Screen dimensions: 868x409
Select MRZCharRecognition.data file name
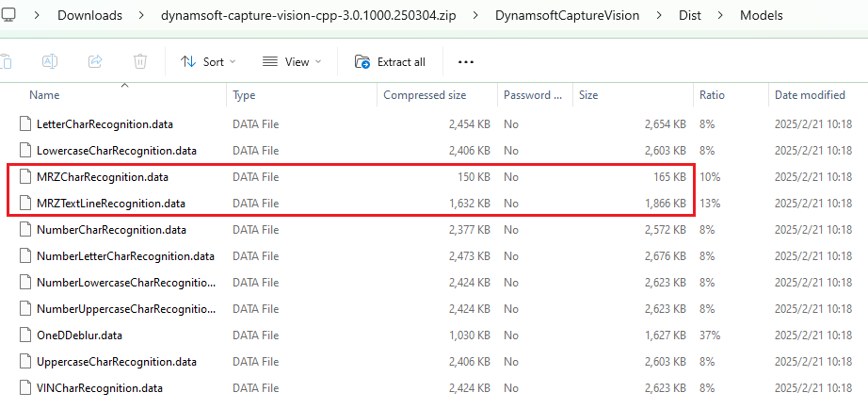(103, 177)
